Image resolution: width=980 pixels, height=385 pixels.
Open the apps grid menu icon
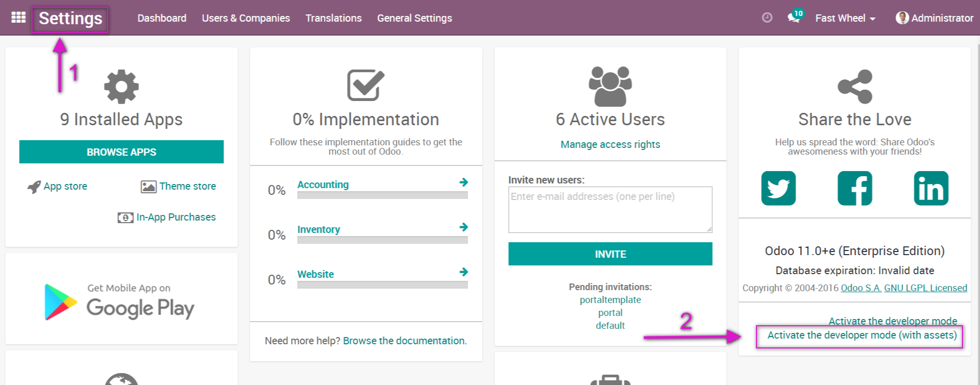tap(19, 18)
